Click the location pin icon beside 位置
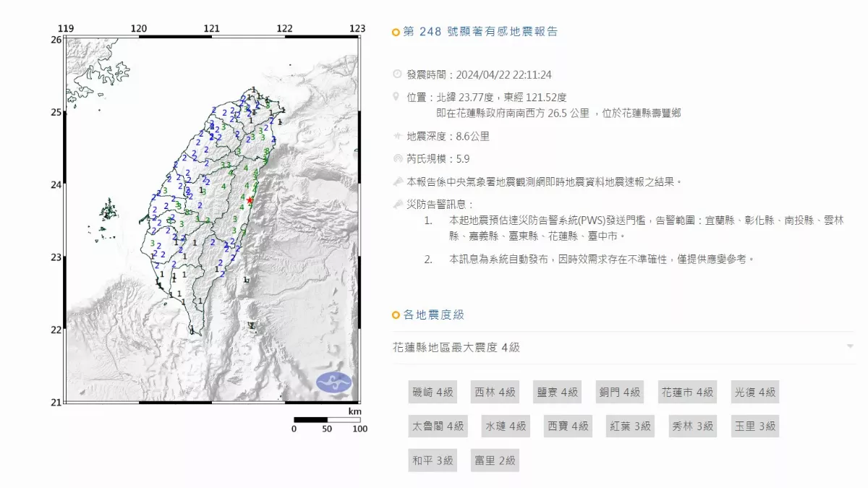This screenshot has width=868, height=488. coord(396,96)
